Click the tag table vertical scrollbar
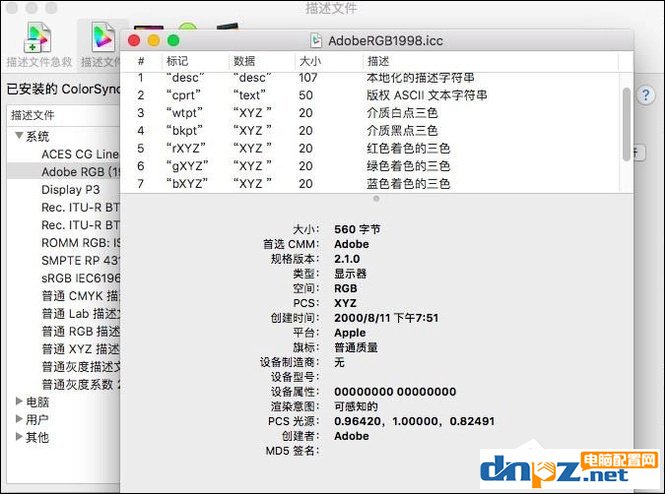 click(x=626, y=124)
